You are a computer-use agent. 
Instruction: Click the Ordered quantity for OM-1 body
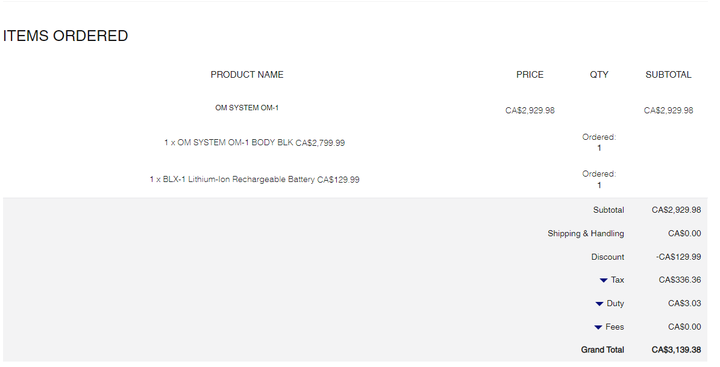click(x=599, y=142)
